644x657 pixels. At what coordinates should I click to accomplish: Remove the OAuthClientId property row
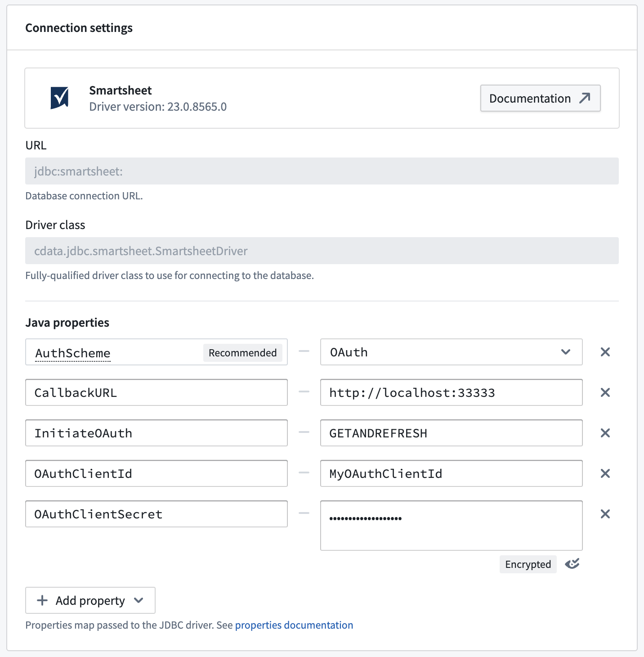(605, 473)
